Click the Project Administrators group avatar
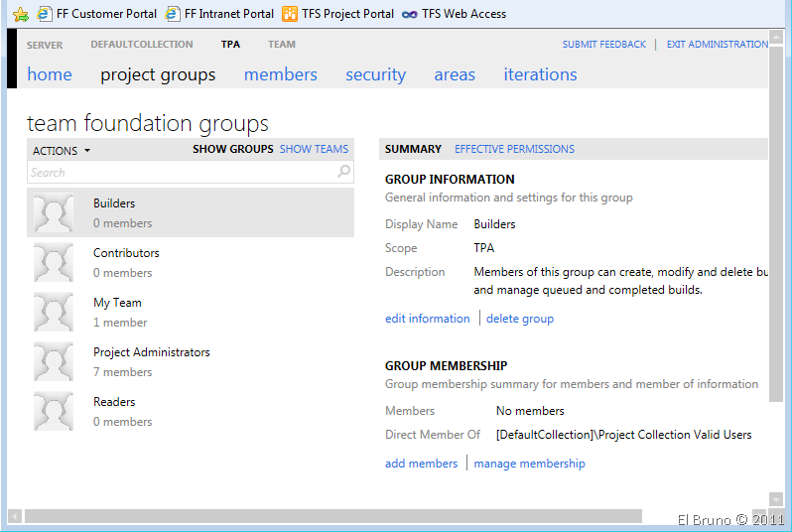The width and height of the screenshot is (792, 532). pos(54,361)
